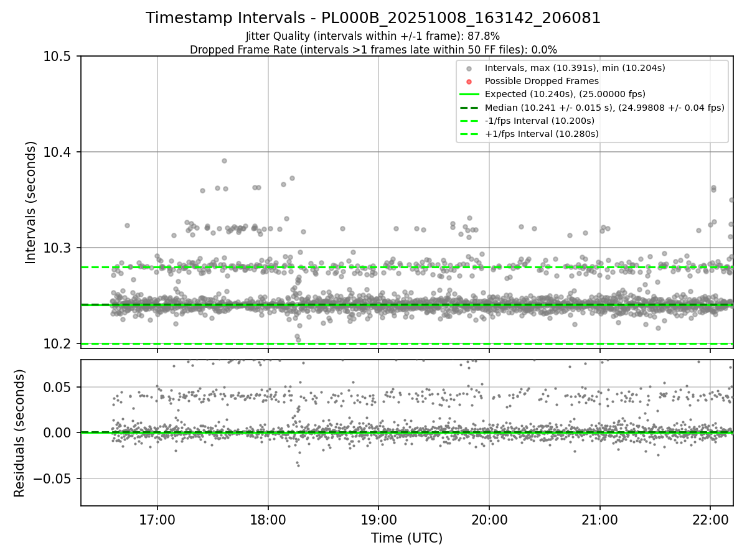Image resolution: width=747 pixels, height=560 pixels.
Task: Click the dark green dashed line sample beside the Median legend entry
Action: click(x=469, y=108)
